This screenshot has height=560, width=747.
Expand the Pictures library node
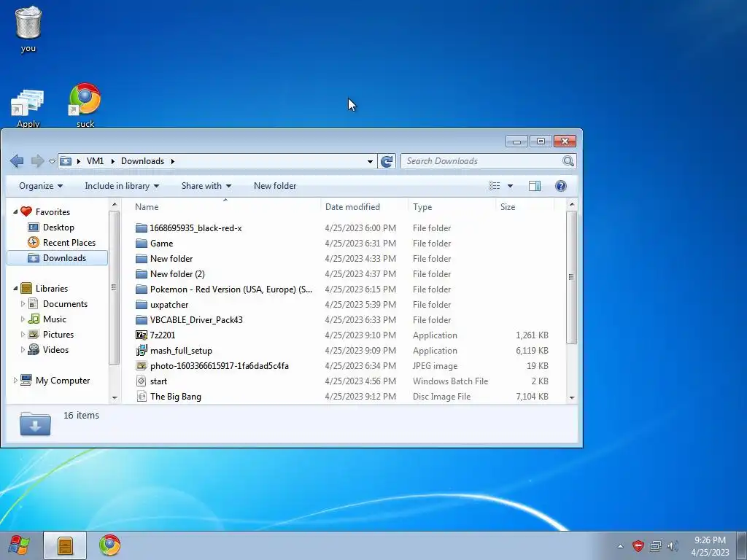point(23,334)
